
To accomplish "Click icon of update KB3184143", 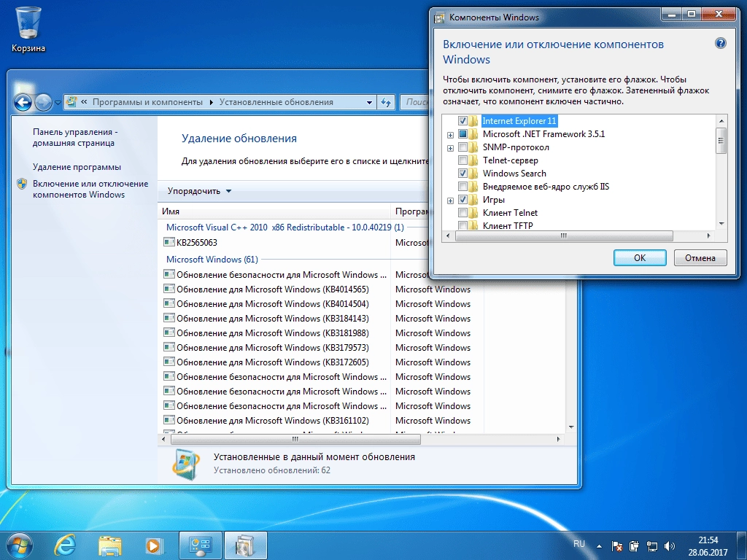I will [x=169, y=318].
